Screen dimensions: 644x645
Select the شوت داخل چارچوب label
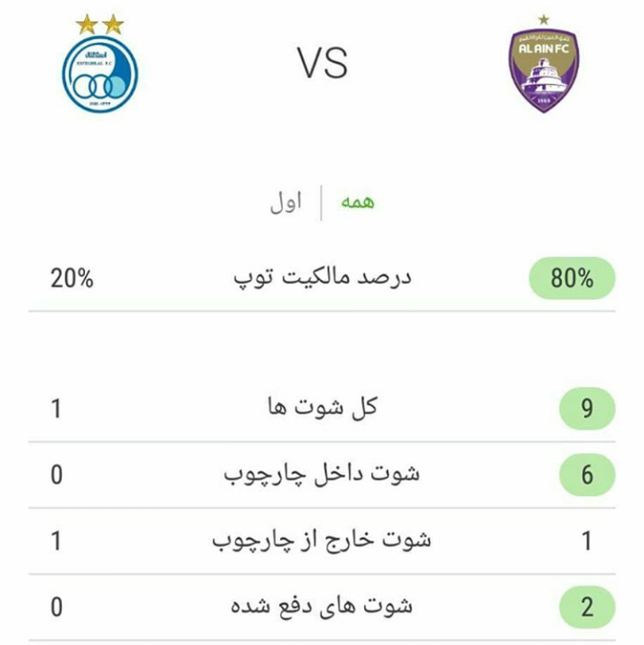pos(322,475)
